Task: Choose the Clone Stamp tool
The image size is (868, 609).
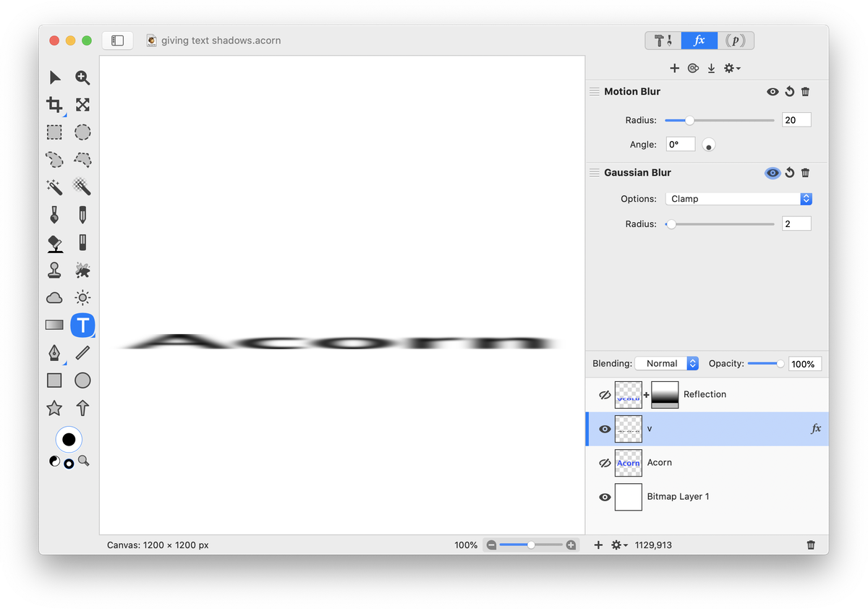Action: [x=55, y=271]
